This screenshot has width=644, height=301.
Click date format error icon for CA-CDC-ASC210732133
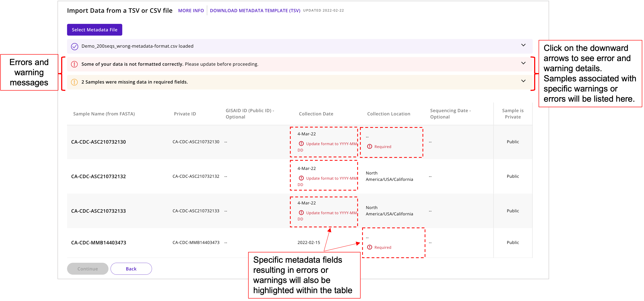[301, 213]
